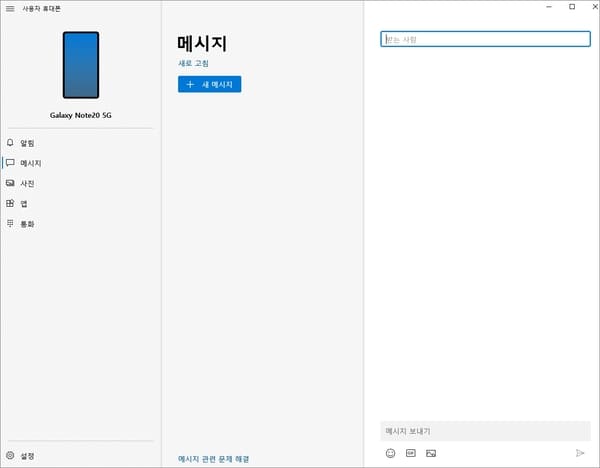Screen dimensions: 600x468
Task: Click the Galaxy Note20 5G device name
Action: click(x=81, y=115)
